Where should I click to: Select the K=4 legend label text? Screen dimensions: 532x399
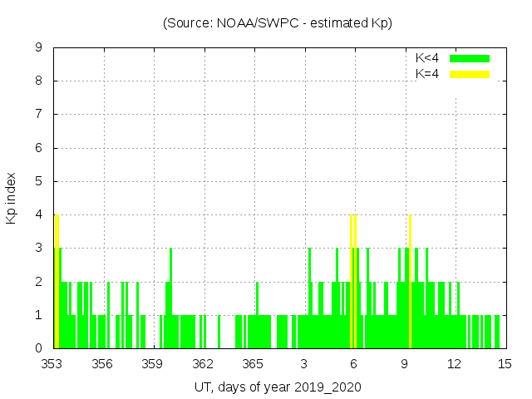click(427, 74)
